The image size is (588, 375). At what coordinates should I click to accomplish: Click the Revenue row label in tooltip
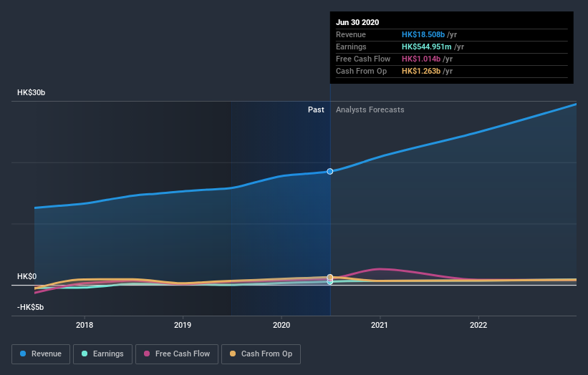tap(351, 34)
